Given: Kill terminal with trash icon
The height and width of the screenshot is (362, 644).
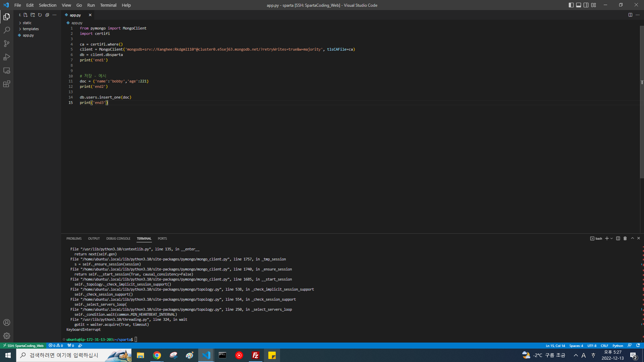Looking at the screenshot, I should pyautogui.click(x=625, y=238).
